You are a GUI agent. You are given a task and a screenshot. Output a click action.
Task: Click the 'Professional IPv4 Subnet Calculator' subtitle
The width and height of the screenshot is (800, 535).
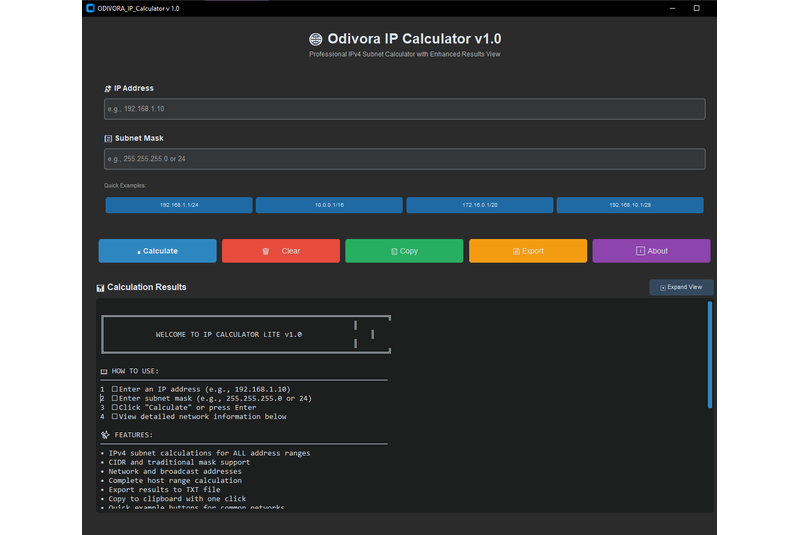[x=405, y=54]
